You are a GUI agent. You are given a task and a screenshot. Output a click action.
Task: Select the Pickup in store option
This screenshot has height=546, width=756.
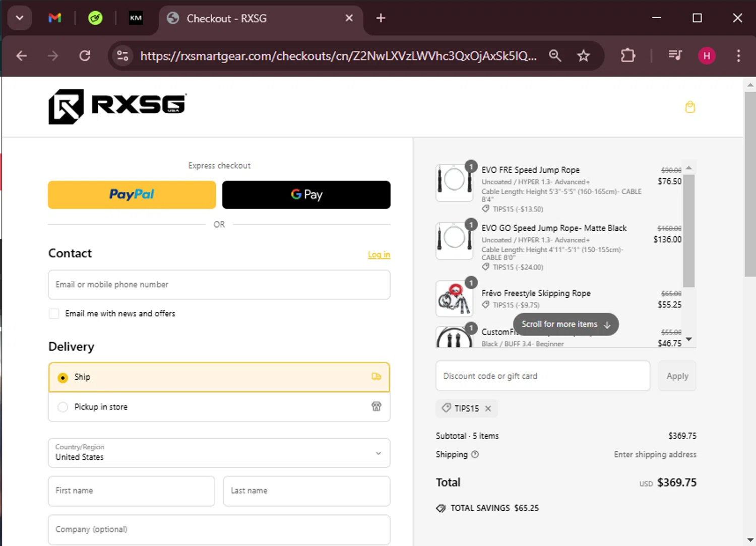219,407
